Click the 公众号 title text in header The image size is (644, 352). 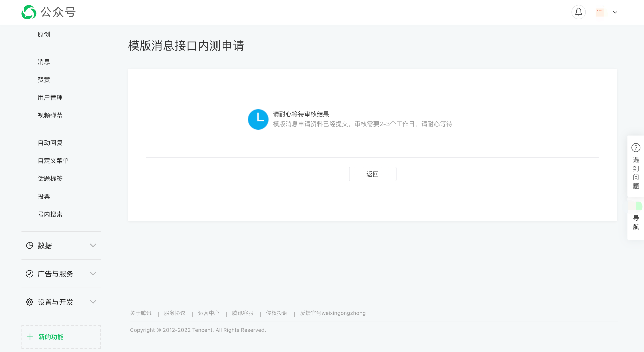58,12
